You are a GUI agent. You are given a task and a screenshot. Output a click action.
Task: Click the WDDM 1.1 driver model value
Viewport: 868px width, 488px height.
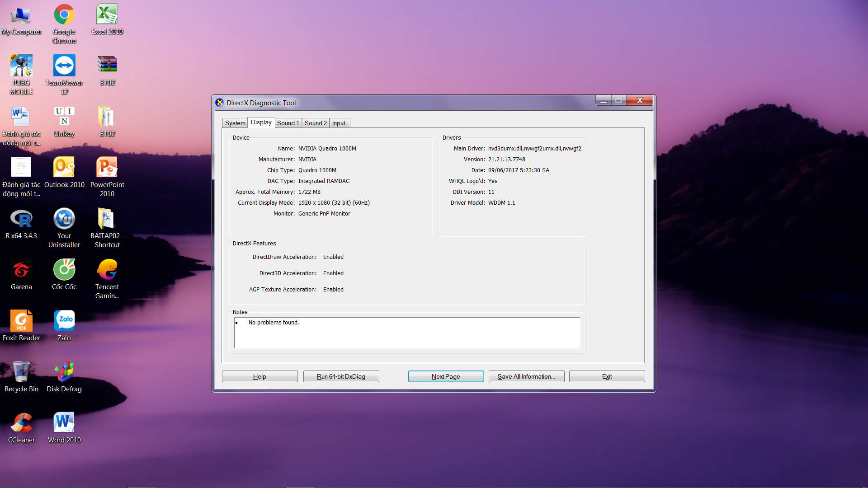pos(501,203)
